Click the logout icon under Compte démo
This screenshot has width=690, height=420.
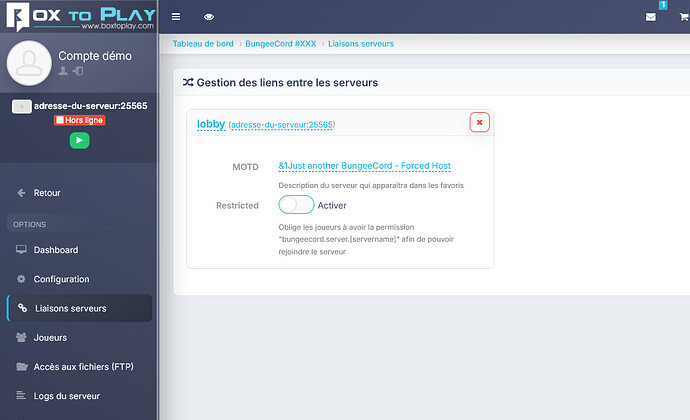(78, 71)
